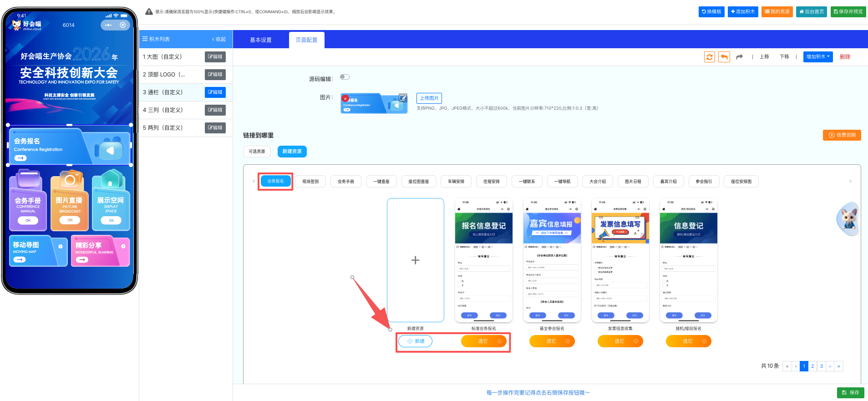Click the orange refresh icon in toolbar
The height and width of the screenshot is (401, 868).
709,57
